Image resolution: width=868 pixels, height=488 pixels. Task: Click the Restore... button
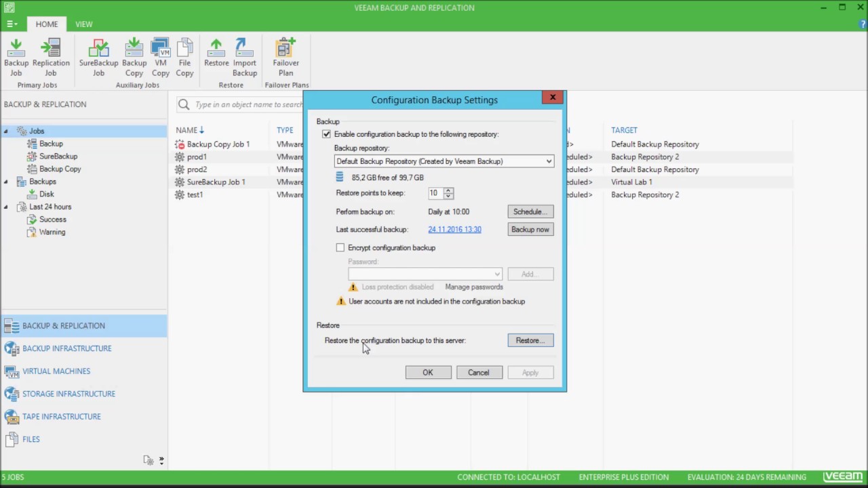tap(530, 341)
